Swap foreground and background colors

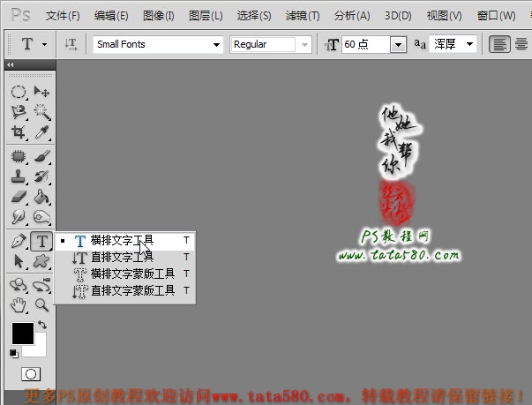42,325
